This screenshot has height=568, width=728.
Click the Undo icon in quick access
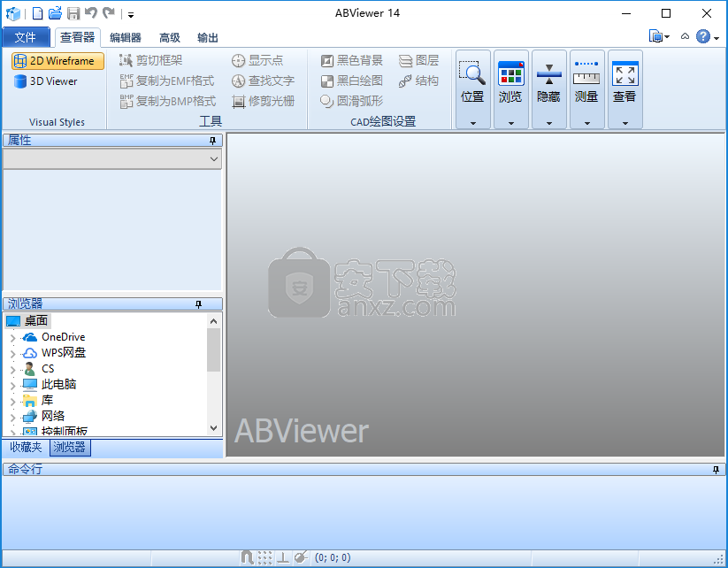(x=91, y=13)
